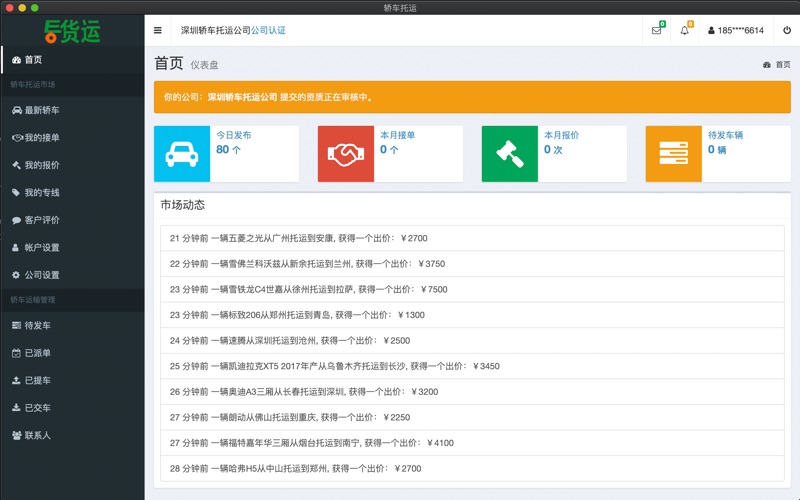Toggle the hamburger sidebar menu
Image resolution: width=800 pixels, height=500 pixels.
157,30
